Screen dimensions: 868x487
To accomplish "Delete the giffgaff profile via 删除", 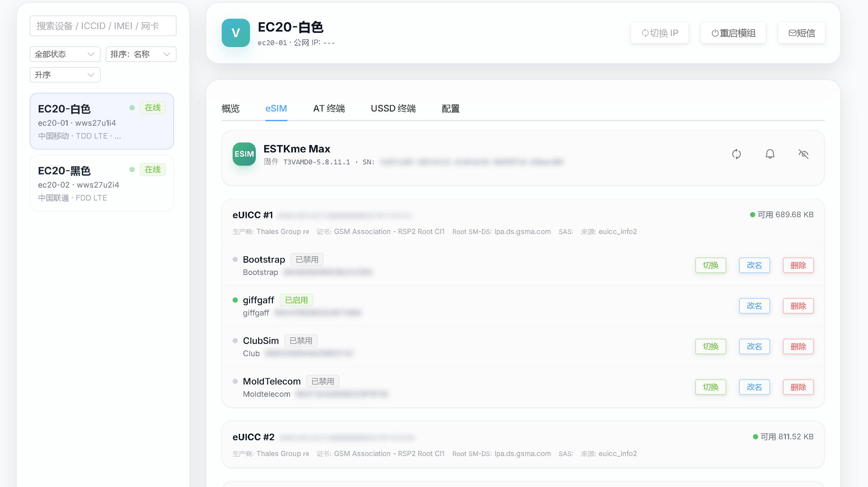I will click(798, 306).
